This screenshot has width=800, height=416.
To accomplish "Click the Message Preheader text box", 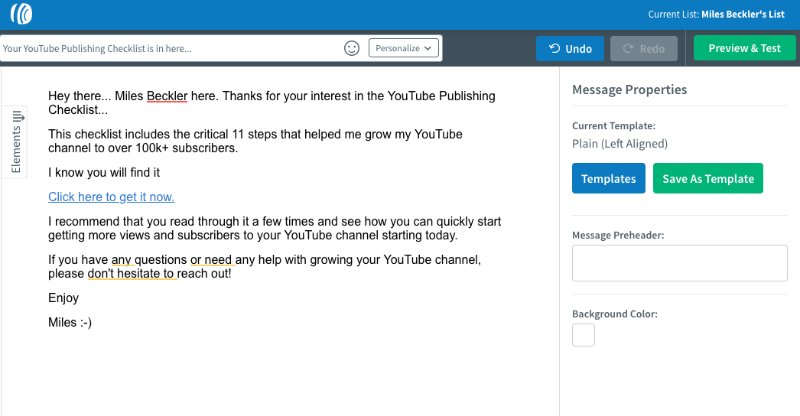I will 680,263.
